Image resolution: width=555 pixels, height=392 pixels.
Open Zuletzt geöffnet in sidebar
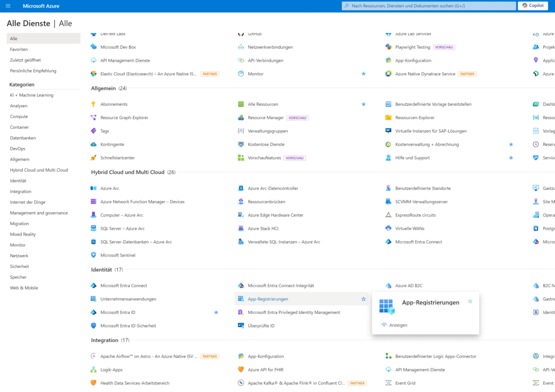point(25,60)
